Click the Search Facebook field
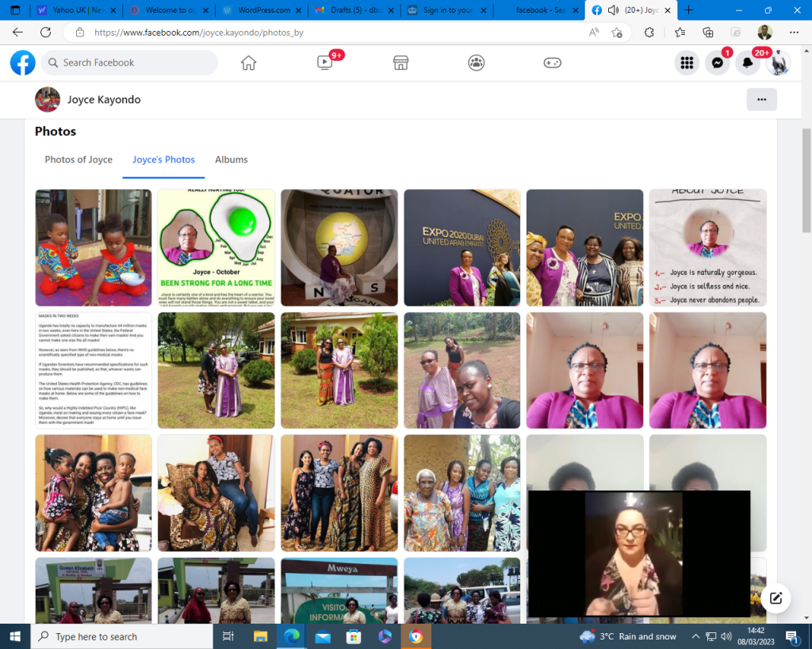 (x=129, y=63)
